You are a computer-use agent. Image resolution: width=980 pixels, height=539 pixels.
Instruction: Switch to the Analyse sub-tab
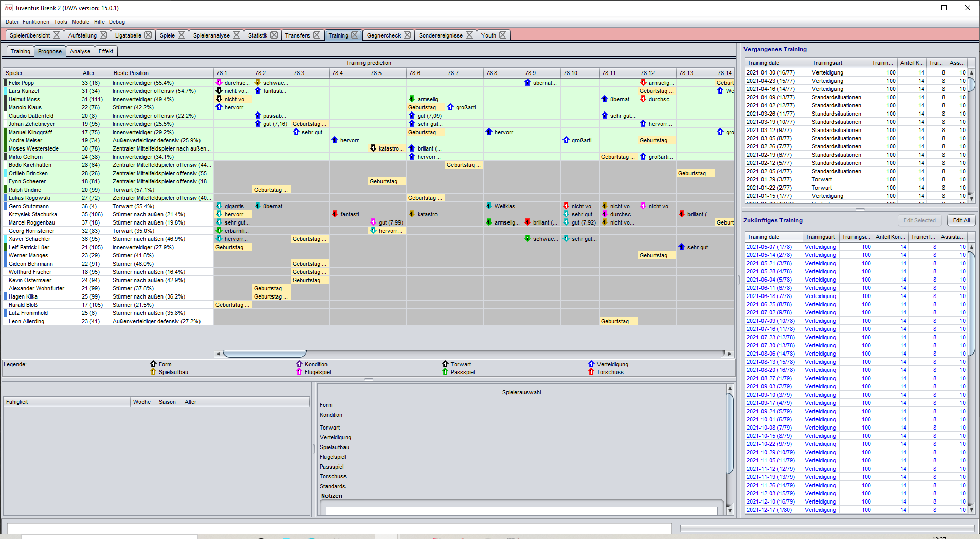pyautogui.click(x=80, y=51)
